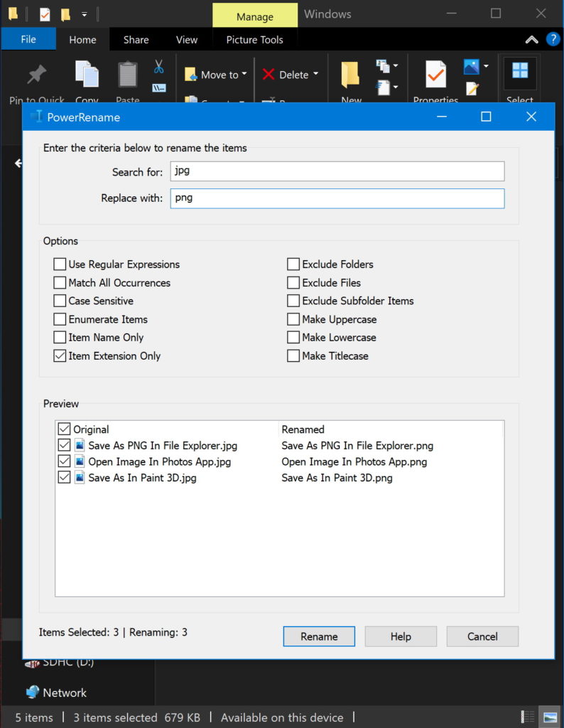Switch to Details view icon in status bar
The height and width of the screenshot is (728, 564).
(x=528, y=717)
